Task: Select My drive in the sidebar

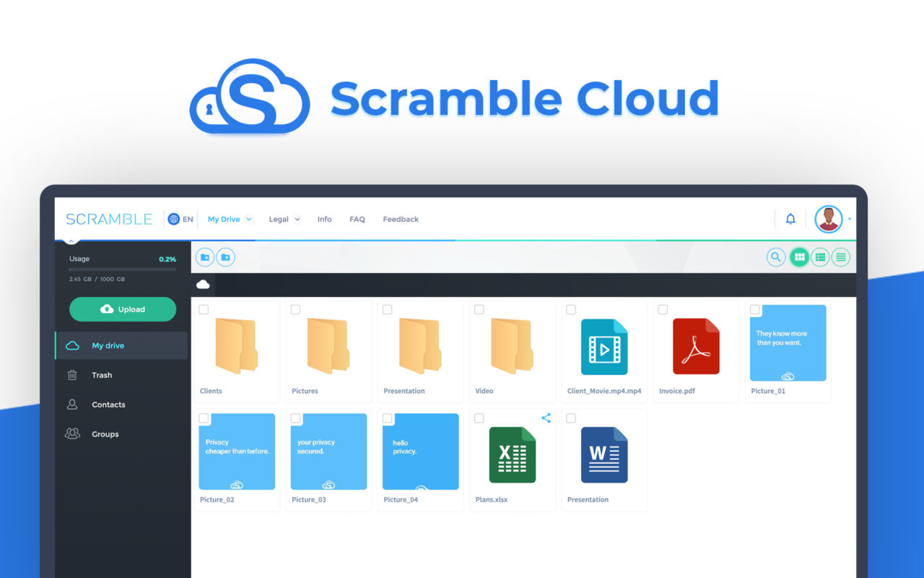Action: point(121,345)
